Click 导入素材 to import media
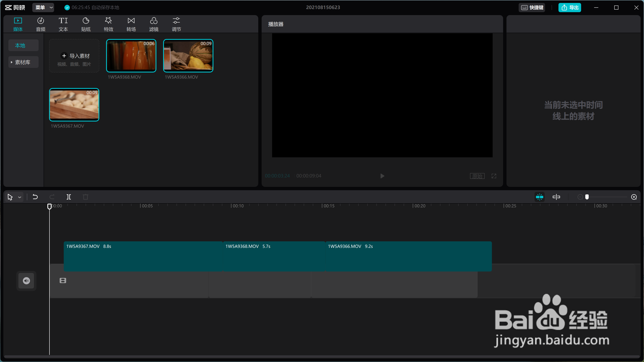Viewport: 644px width, 362px height. pyautogui.click(x=74, y=56)
